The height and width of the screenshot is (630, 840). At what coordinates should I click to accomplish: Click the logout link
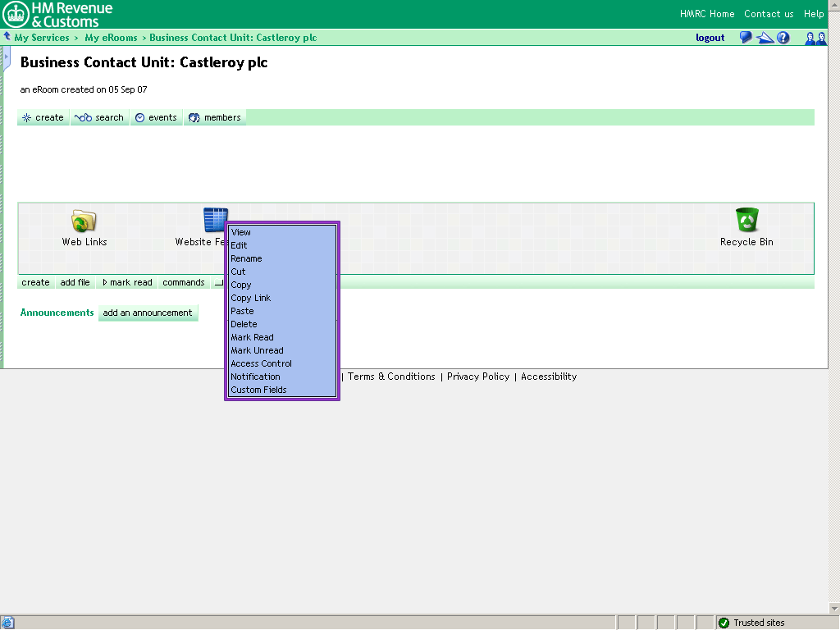[710, 38]
